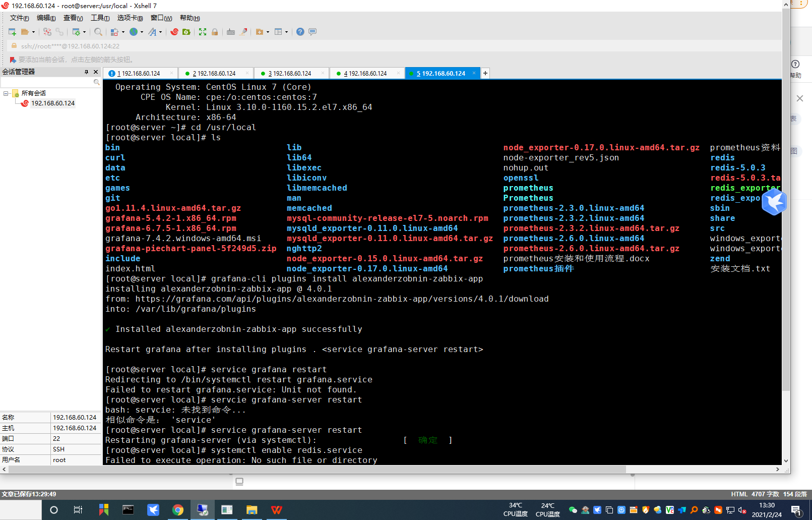Click the font toolbar icon
Screen dimensions: 812x520
pos(152,32)
